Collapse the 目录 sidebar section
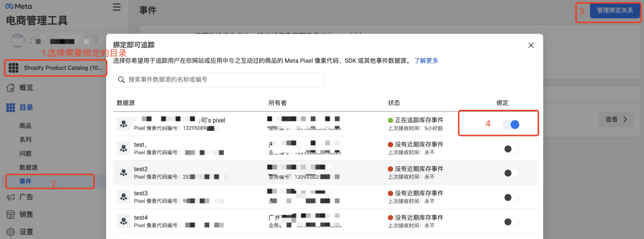The image size is (644, 239). click(26, 108)
